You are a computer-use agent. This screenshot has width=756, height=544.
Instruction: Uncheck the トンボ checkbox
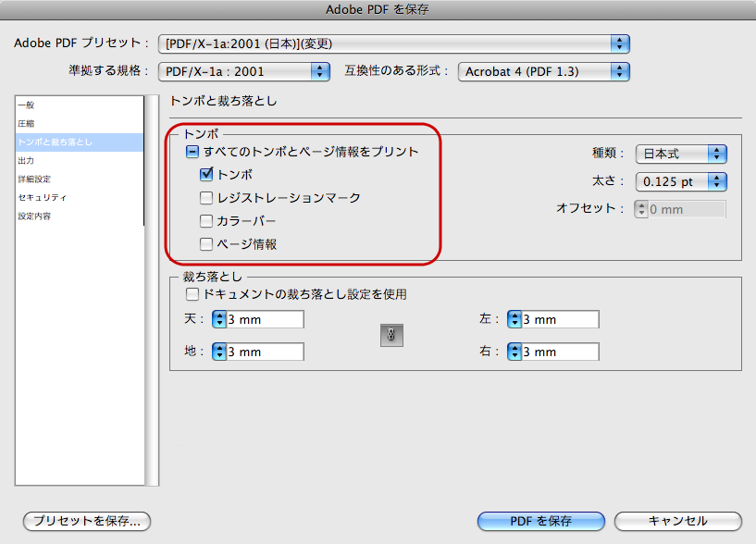click(x=206, y=174)
